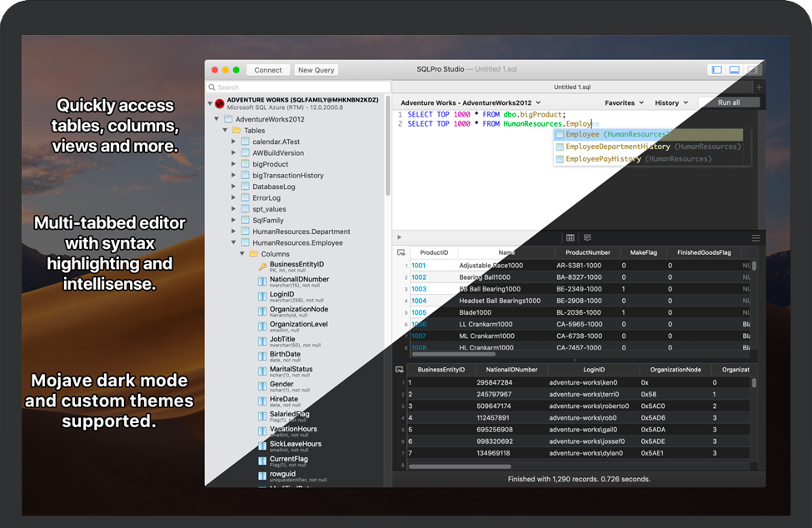Viewport: 812px width, 528px height.
Task: Add a new tab with the plus icon
Action: pos(758,87)
